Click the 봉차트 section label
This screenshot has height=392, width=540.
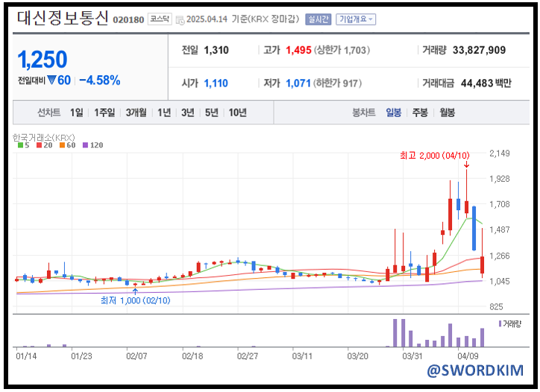(364, 113)
